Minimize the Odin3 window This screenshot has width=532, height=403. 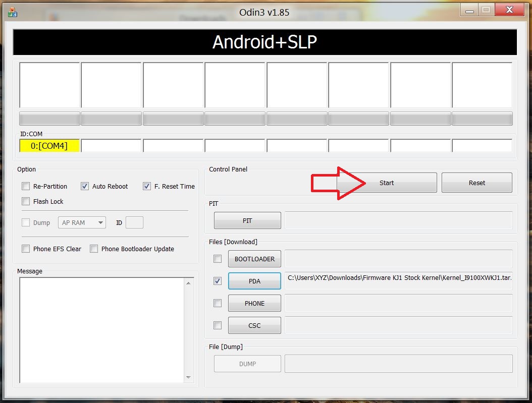click(469, 10)
